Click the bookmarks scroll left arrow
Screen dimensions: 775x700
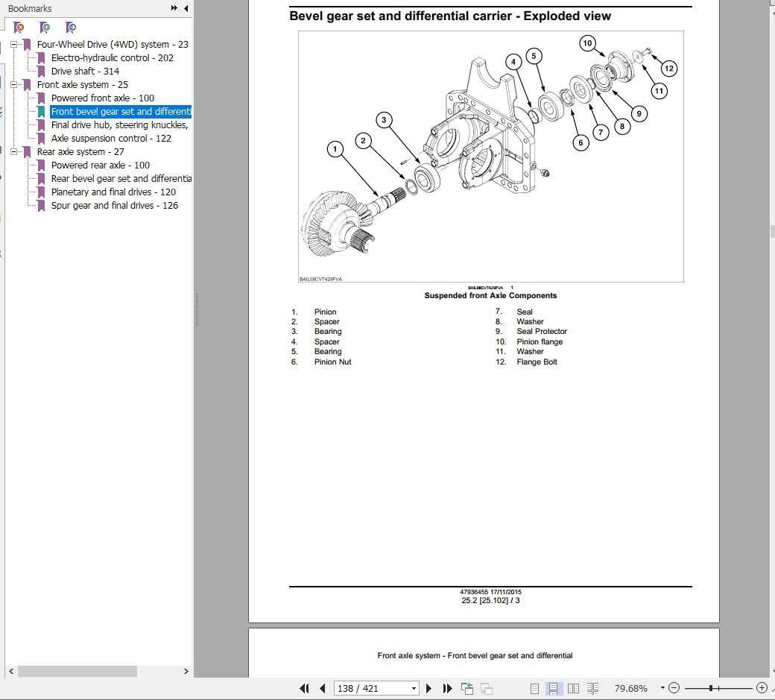tap(11, 672)
